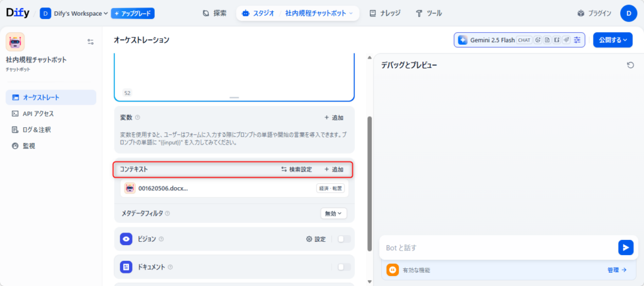Open Gemini 2.5 Flash model selector

click(487, 40)
